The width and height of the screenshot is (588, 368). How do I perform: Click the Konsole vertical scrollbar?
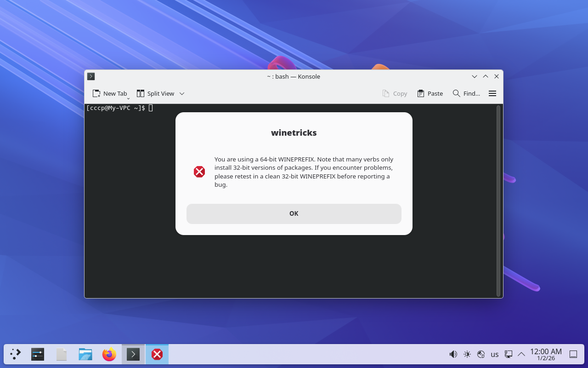click(498, 201)
